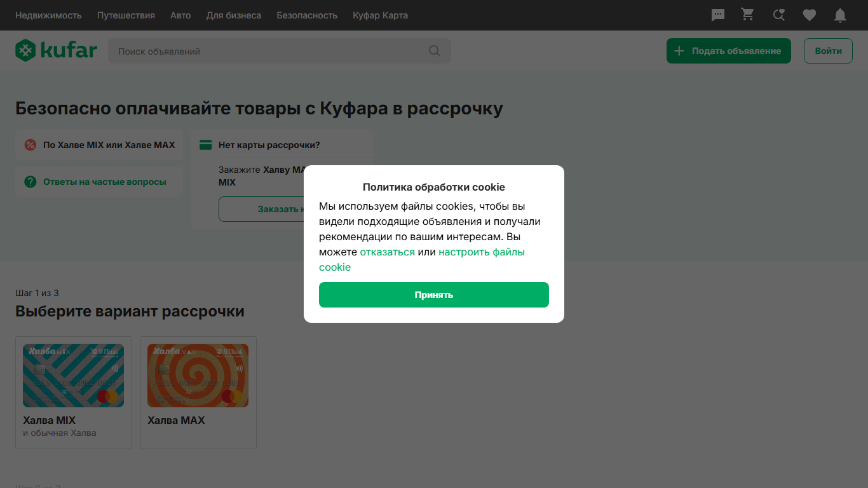Viewport: 868px width, 488px height.
Task: Select the Халва MAX card thumbnail
Action: point(198,376)
